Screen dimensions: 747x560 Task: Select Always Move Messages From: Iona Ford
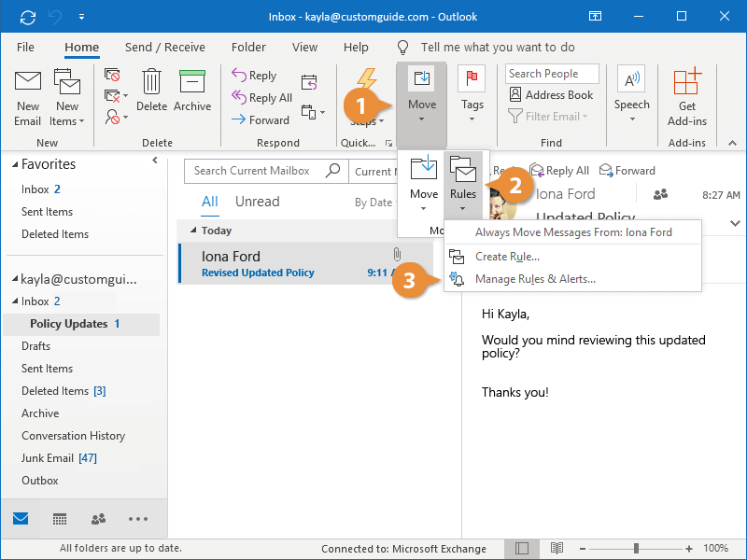573,232
